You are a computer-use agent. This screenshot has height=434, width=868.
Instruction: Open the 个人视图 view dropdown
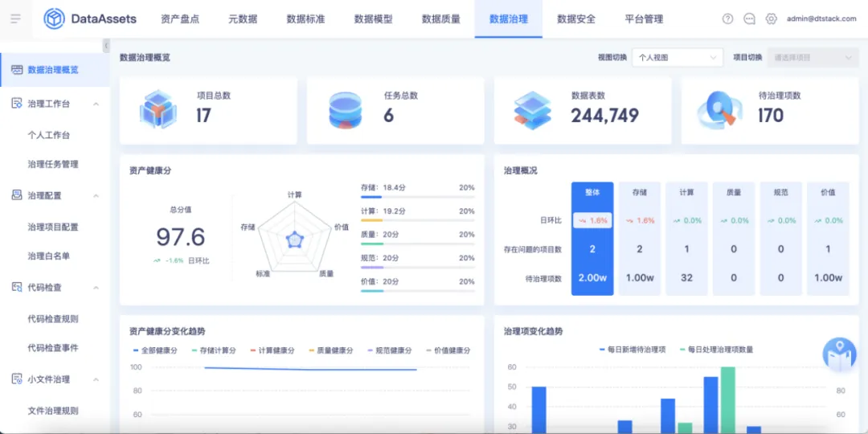[678, 58]
